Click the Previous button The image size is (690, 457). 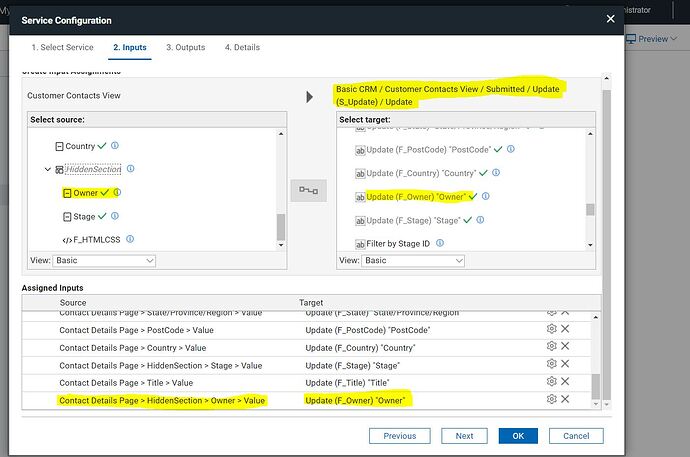pos(400,436)
